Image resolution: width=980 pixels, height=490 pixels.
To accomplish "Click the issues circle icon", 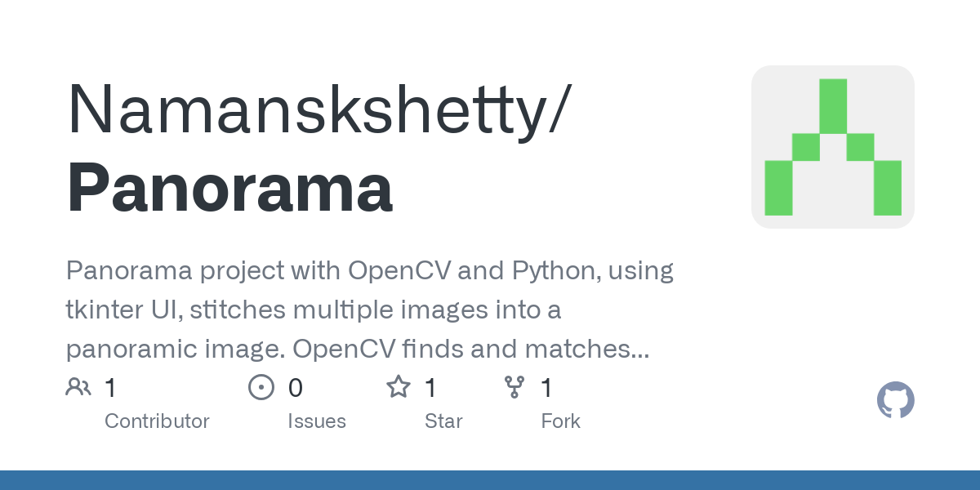I will tap(261, 387).
